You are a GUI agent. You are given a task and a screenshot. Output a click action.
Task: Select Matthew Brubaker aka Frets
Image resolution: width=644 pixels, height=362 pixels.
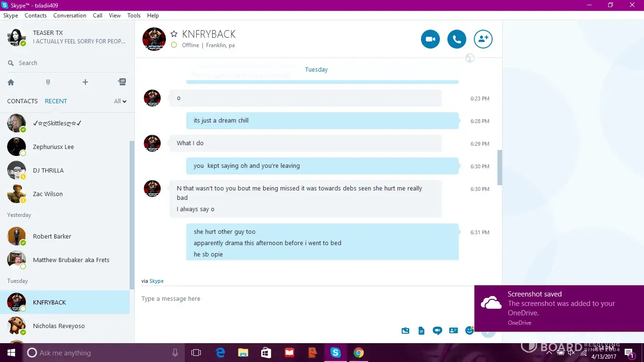[65, 260]
